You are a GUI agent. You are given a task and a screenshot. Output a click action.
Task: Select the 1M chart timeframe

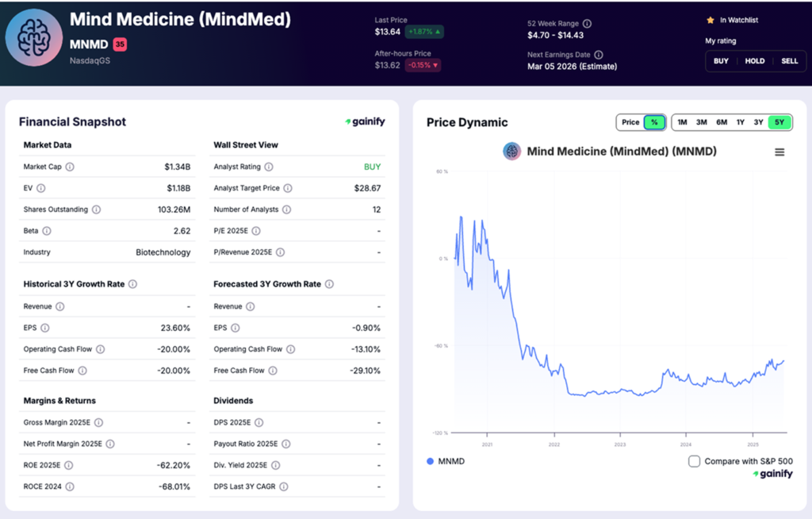point(681,122)
